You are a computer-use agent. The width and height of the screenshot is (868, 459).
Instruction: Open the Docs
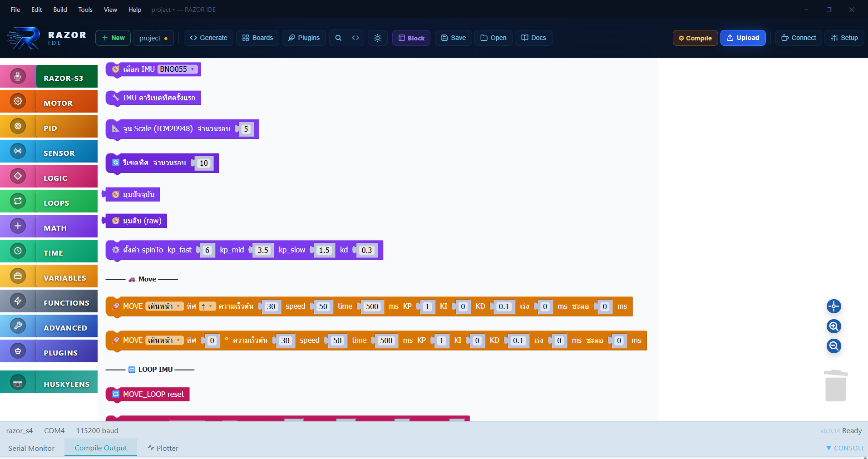coord(533,38)
